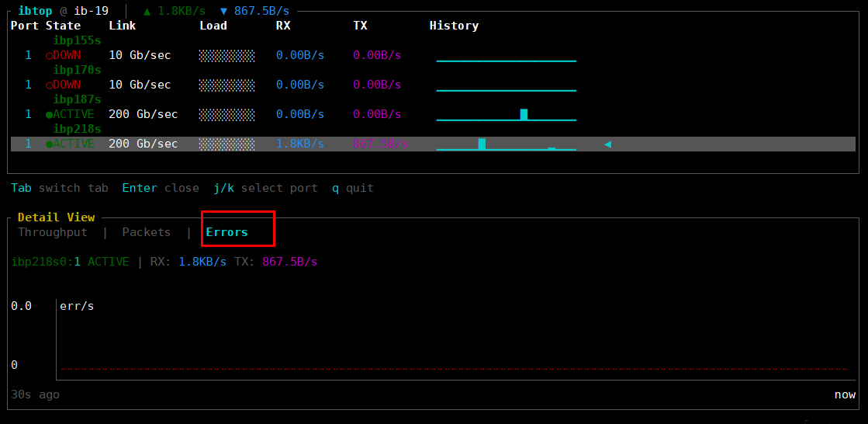Click the green ACTIVE indicator under ibp218s

tap(71, 144)
